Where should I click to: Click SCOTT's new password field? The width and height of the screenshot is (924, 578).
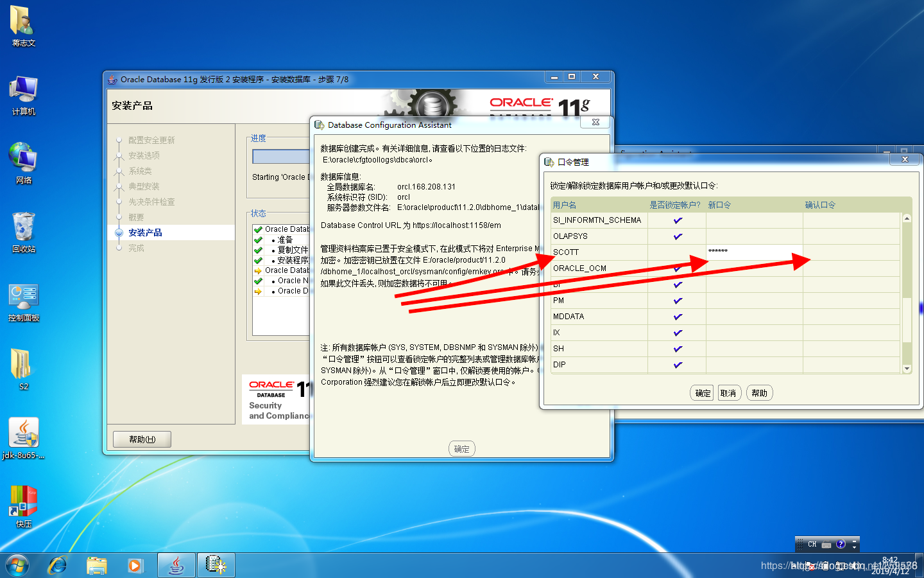pos(754,252)
